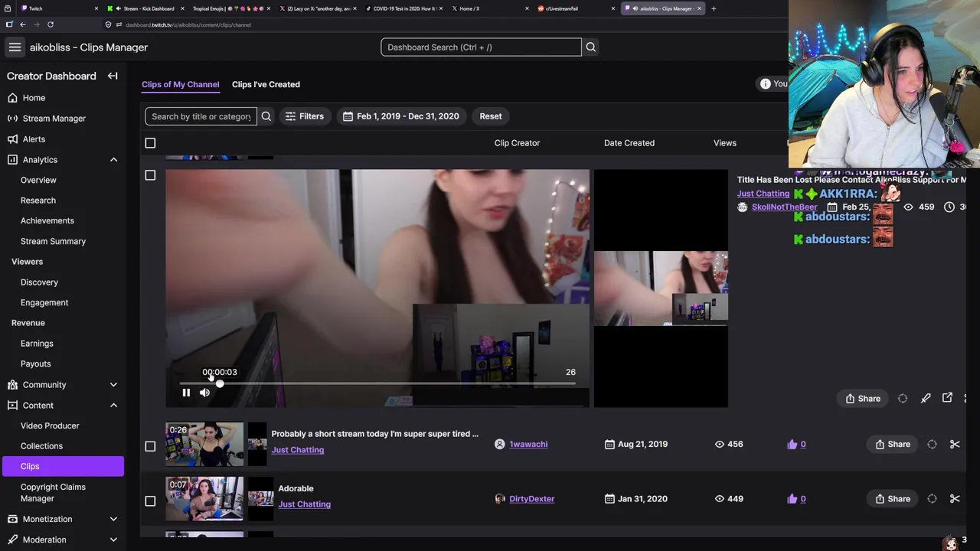Switch to Clips I've Created tab
The width and height of the screenshot is (980, 551).
coord(266,84)
